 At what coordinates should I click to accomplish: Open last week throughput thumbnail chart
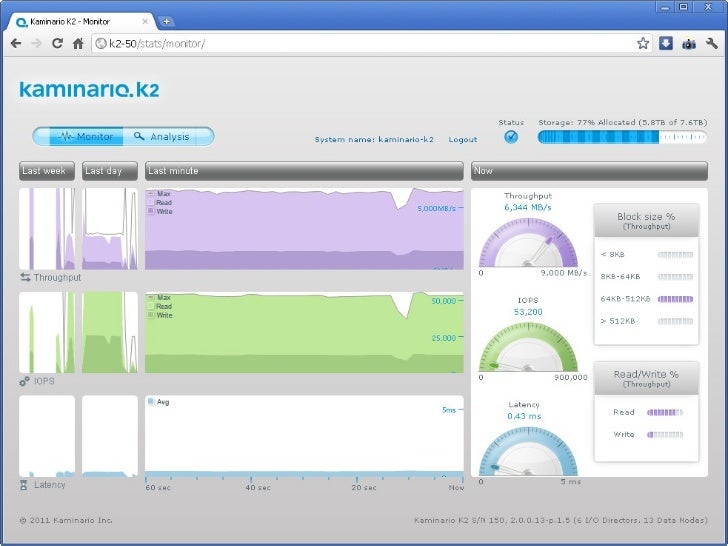click(x=47, y=228)
